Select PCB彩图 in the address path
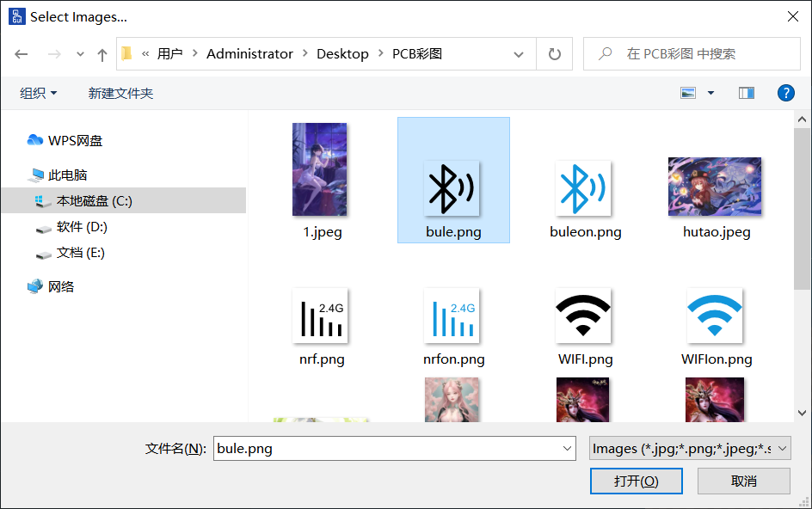The width and height of the screenshot is (812, 509). (417, 54)
